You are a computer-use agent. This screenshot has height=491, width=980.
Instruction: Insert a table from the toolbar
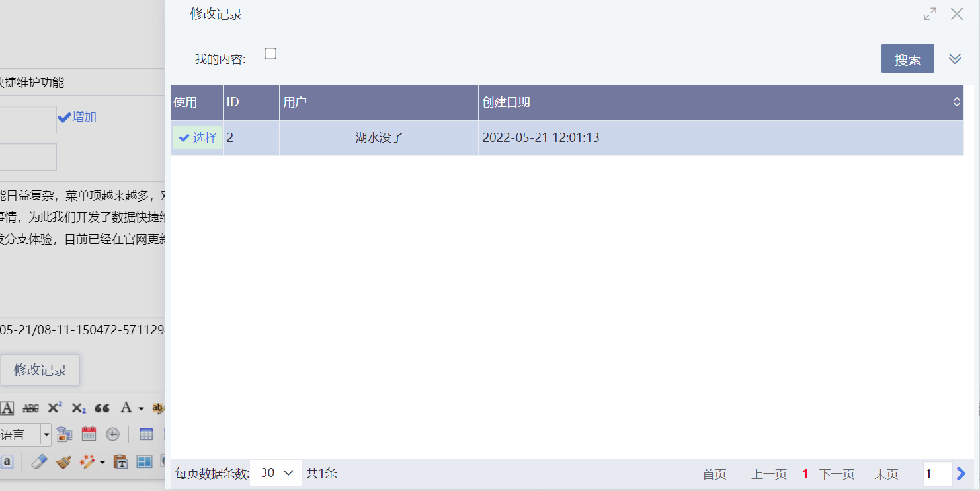pyautogui.click(x=146, y=434)
